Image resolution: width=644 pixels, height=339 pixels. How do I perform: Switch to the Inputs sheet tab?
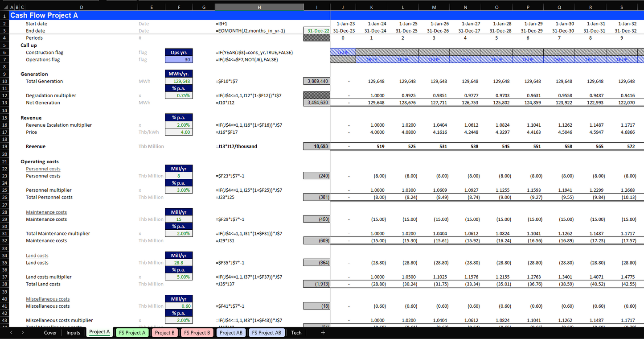(x=73, y=333)
